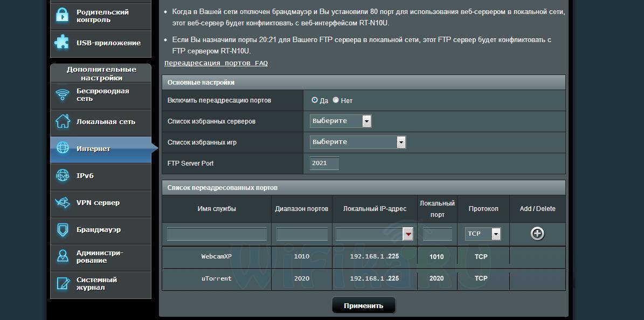The image size is (644, 320).
Task: Expand the TCP protocol dropdown
Action: pos(483,234)
